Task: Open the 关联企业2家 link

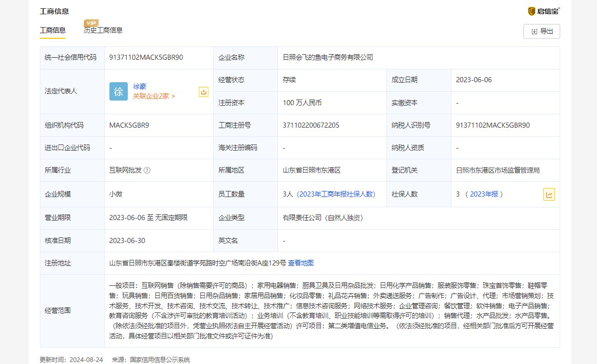Action: pos(154,96)
